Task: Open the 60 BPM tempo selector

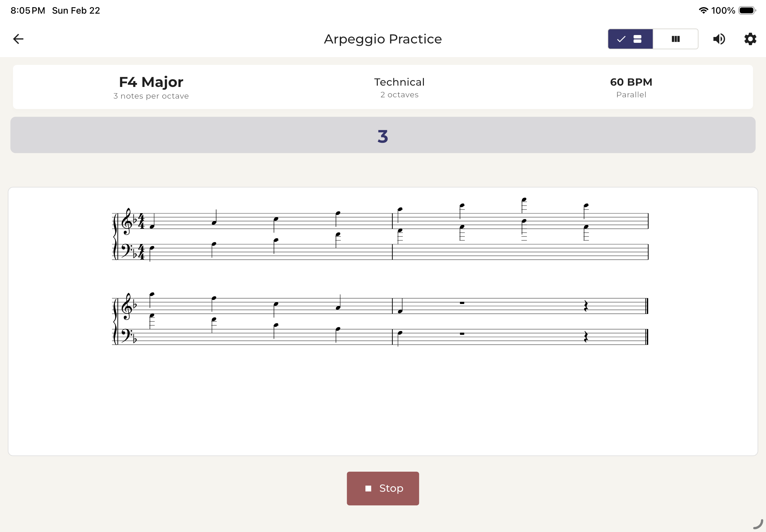Action: 630,82
